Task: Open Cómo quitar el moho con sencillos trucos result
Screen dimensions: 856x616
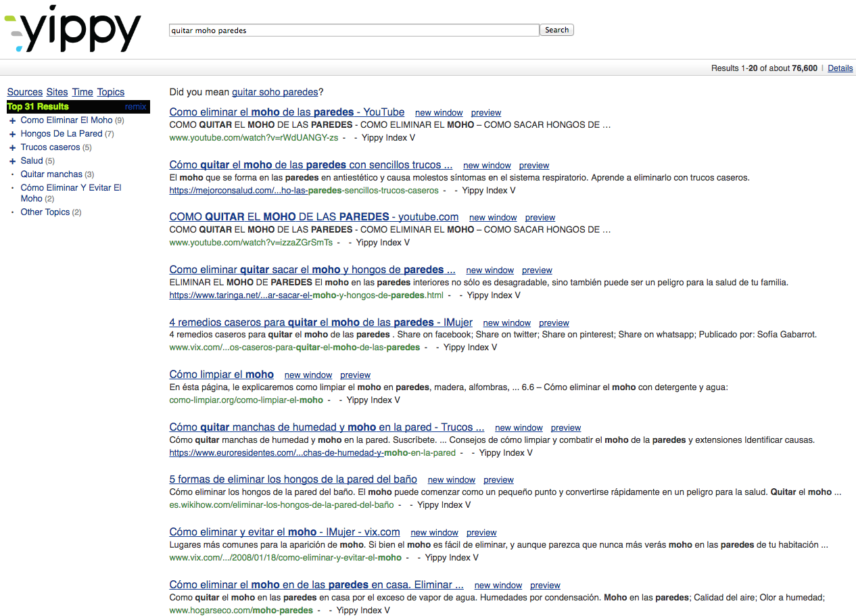Action: 310,164
